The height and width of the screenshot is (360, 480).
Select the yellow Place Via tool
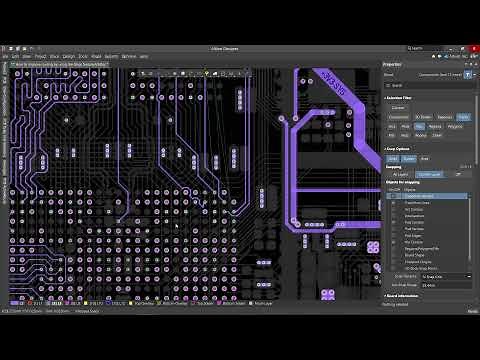click(x=206, y=73)
